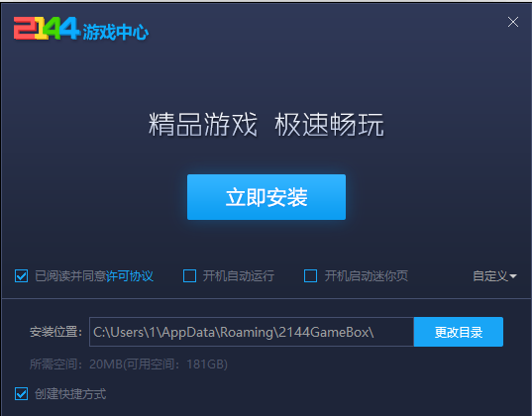This screenshot has height=416, width=532.
Task: Click the 所需空间 20MB space info text
Action: (129, 364)
